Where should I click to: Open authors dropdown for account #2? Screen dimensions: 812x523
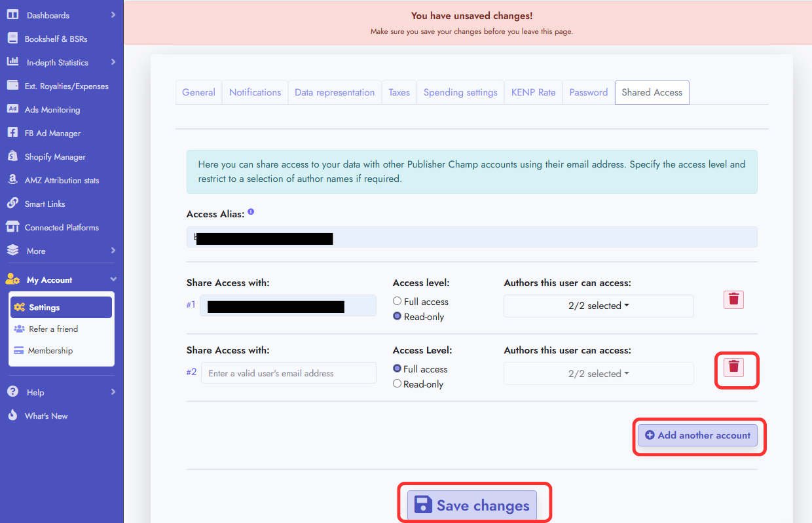(x=599, y=374)
